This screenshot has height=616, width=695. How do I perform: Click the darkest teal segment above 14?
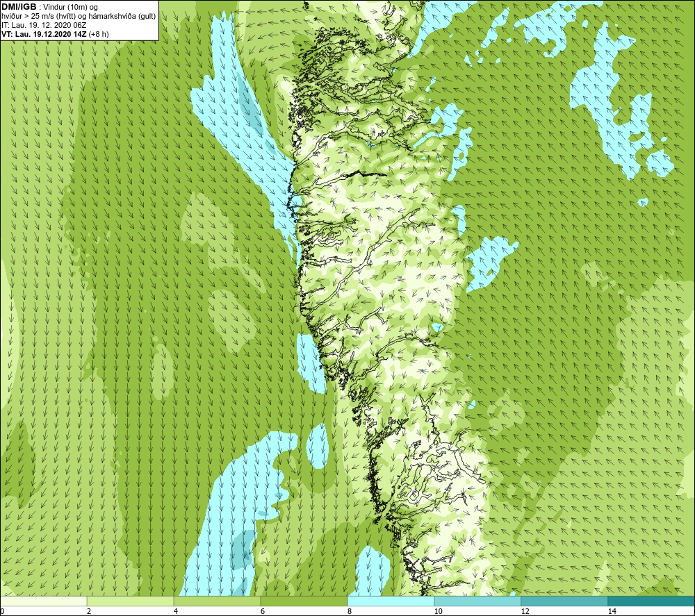[651, 601]
